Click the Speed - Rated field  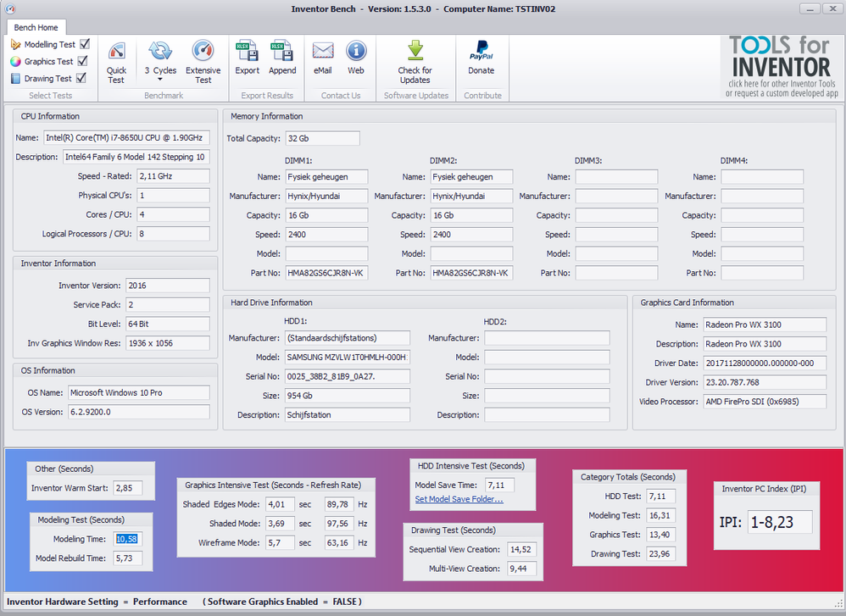point(173,176)
